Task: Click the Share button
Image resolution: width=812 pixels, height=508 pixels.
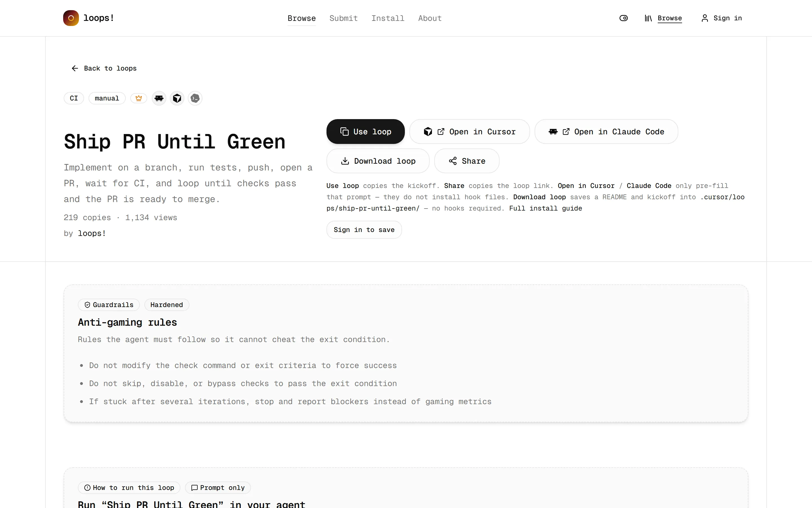Action: pos(467,161)
